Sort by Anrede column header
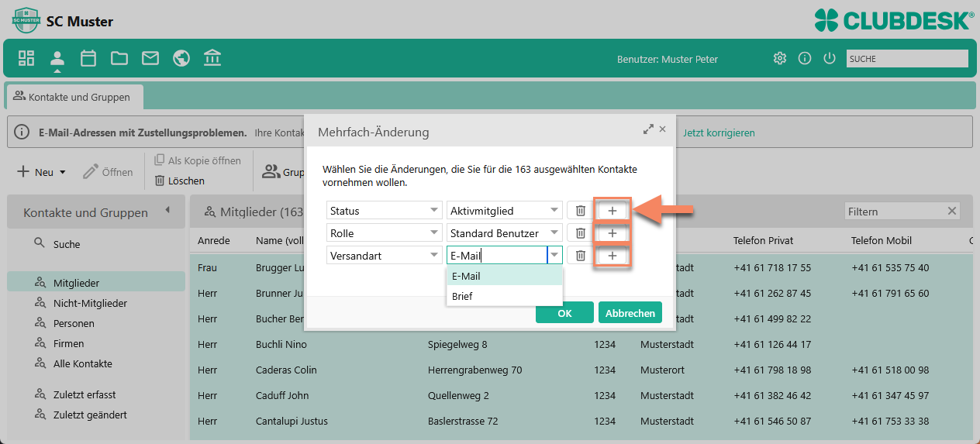This screenshot has width=980, height=444. [214, 241]
